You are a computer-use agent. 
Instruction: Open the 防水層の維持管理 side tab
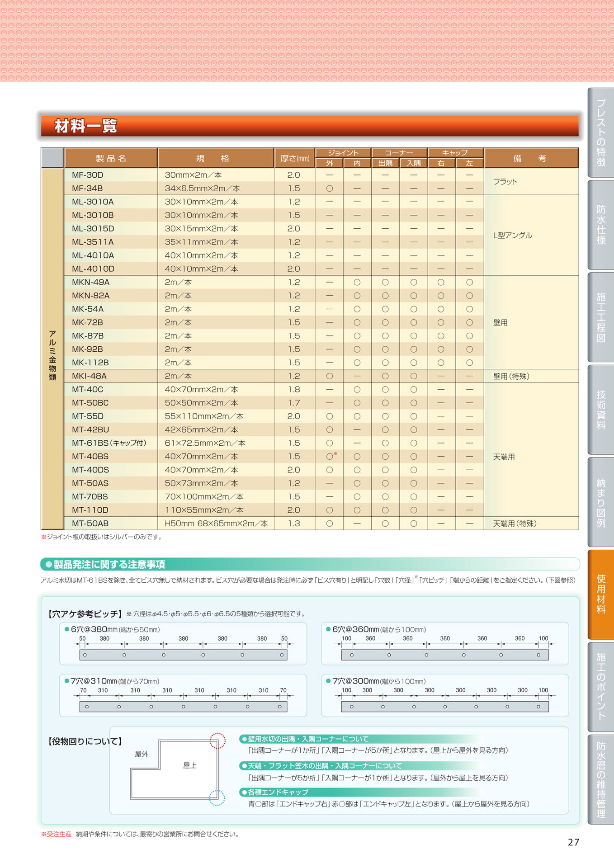pos(601,779)
